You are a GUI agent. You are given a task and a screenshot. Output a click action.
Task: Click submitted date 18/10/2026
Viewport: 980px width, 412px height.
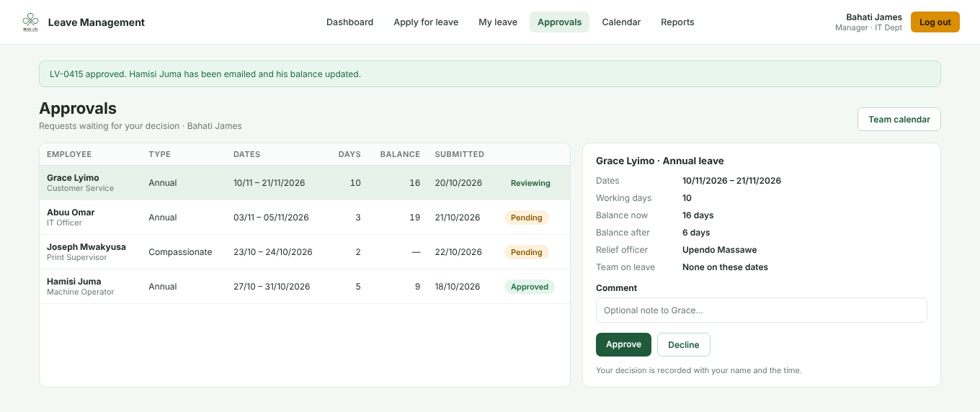[458, 287]
